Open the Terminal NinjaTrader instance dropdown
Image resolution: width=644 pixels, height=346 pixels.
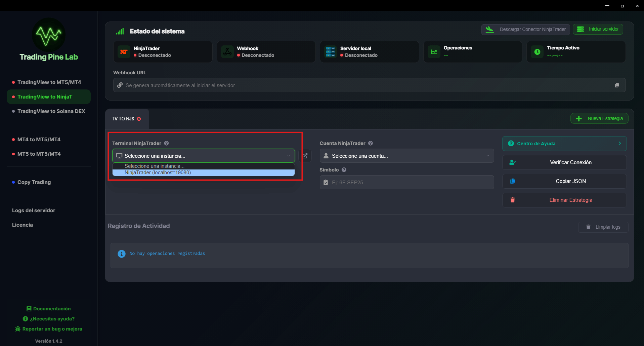pyautogui.click(x=203, y=156)
